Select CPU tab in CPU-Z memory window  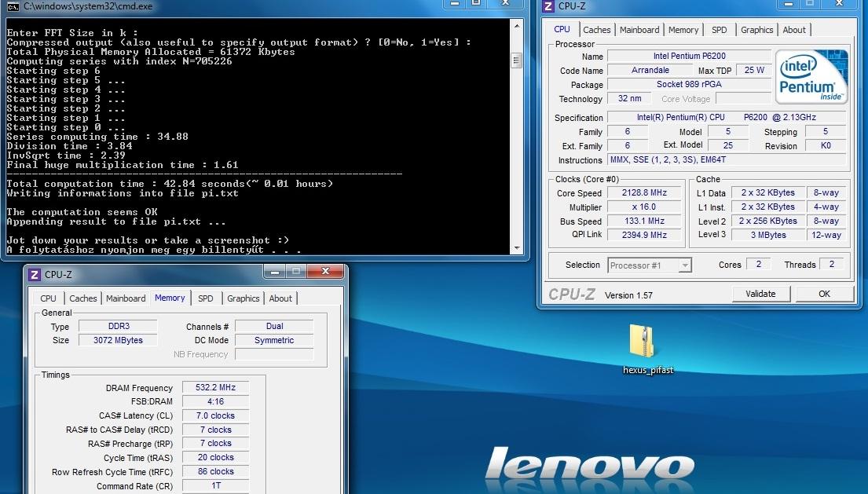[48, 298]
